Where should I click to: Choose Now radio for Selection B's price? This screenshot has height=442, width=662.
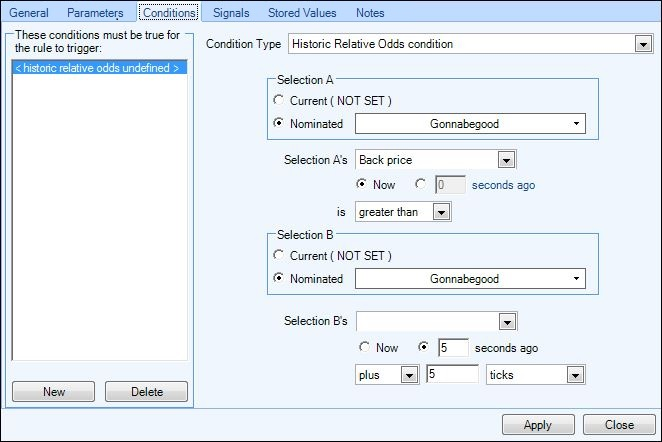point(364,347)
